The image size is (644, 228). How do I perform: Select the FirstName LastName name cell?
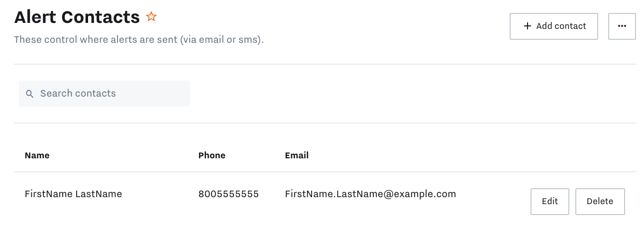coord(74,194)
